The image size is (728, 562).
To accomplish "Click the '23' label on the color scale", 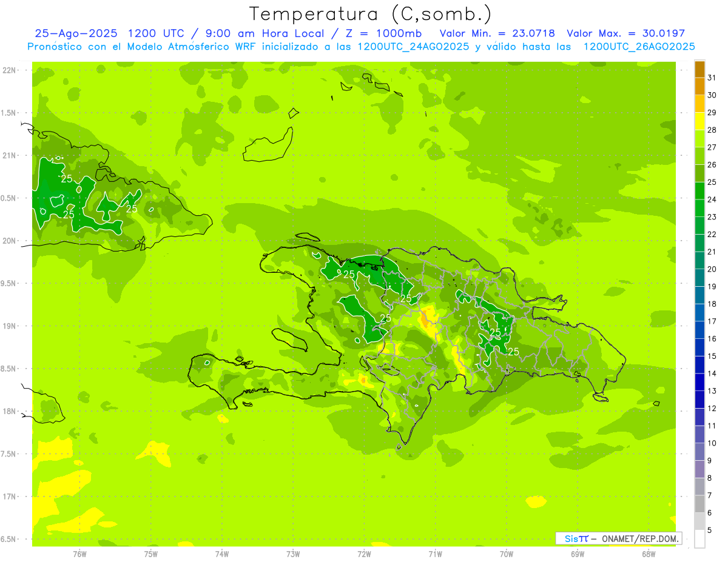I will 712,217.
